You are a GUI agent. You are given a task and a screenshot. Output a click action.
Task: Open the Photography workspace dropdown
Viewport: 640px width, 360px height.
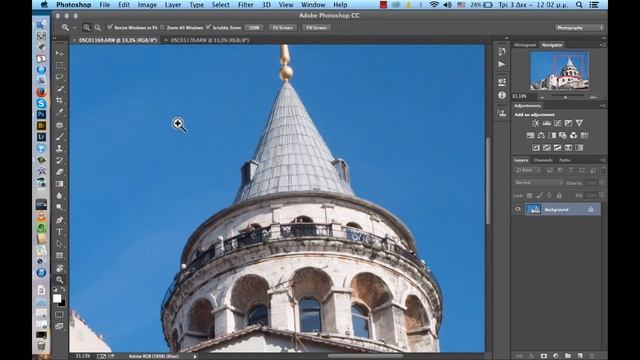(x=579, y=27)
